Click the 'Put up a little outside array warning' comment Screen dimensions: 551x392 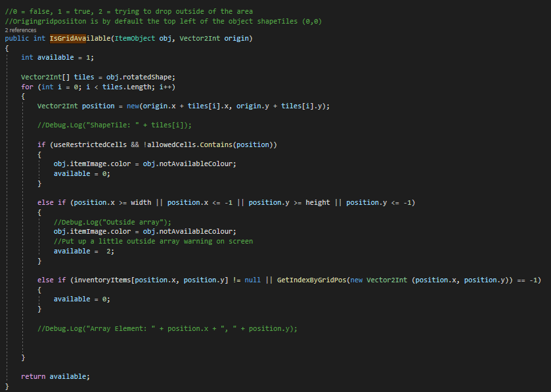[153, 241]
